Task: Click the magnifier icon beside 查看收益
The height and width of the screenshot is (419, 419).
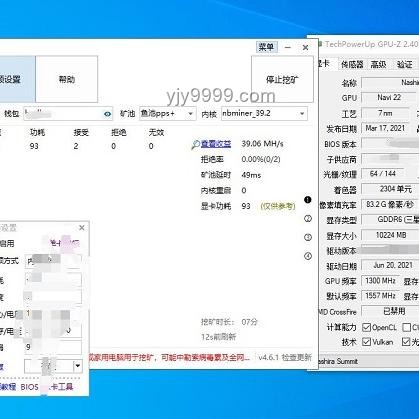Action: 195,145
